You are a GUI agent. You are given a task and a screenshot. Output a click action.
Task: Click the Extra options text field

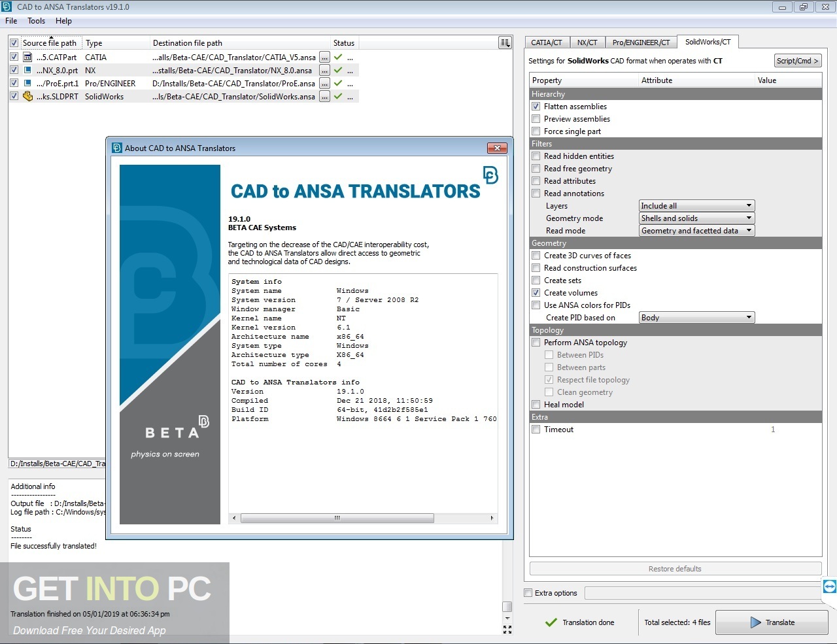tap(703, 593)
